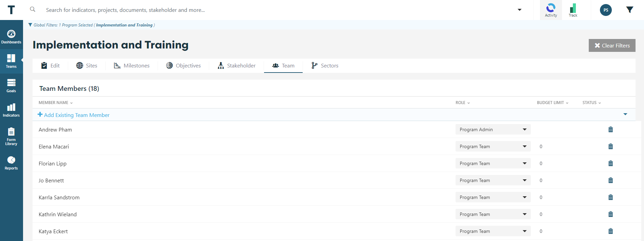This screenshot has height=241, width=644.
Task: Open role dropdown for Andrew Pham
Action: click(x=493, y=129)
